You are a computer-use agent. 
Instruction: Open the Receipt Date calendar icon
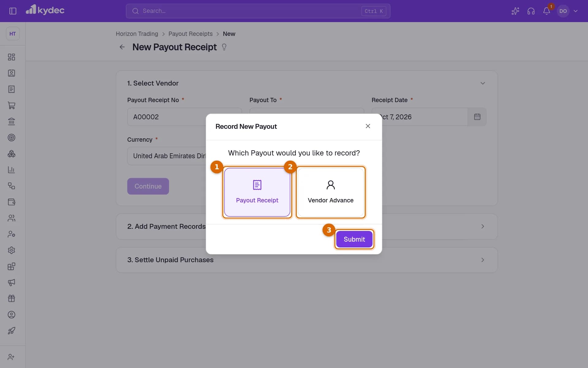[477, 117]
